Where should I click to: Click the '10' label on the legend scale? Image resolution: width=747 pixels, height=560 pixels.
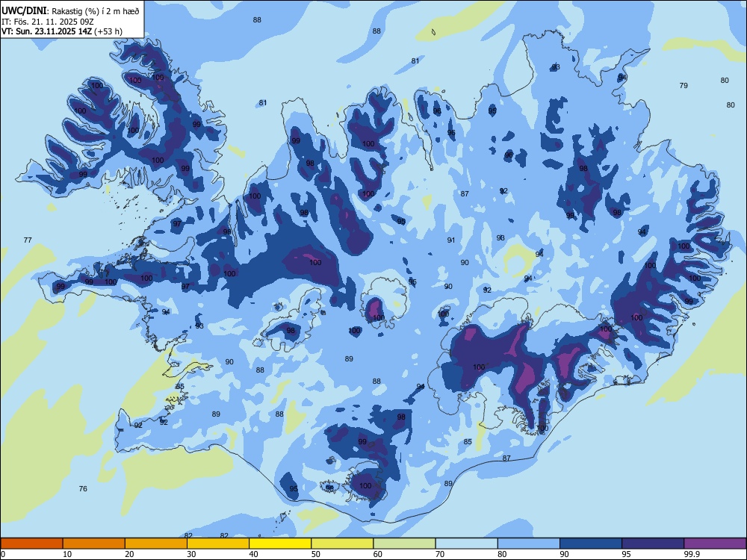pos(67,554)
